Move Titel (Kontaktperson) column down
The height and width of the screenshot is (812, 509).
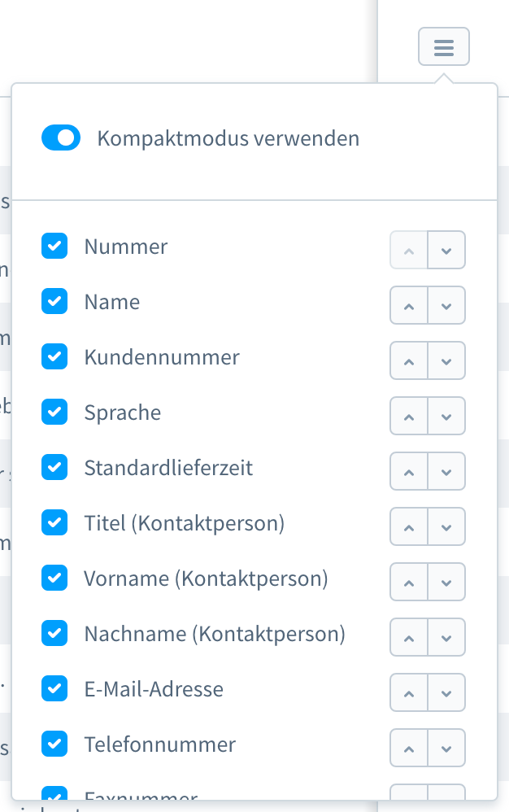(x=446, y=526)
